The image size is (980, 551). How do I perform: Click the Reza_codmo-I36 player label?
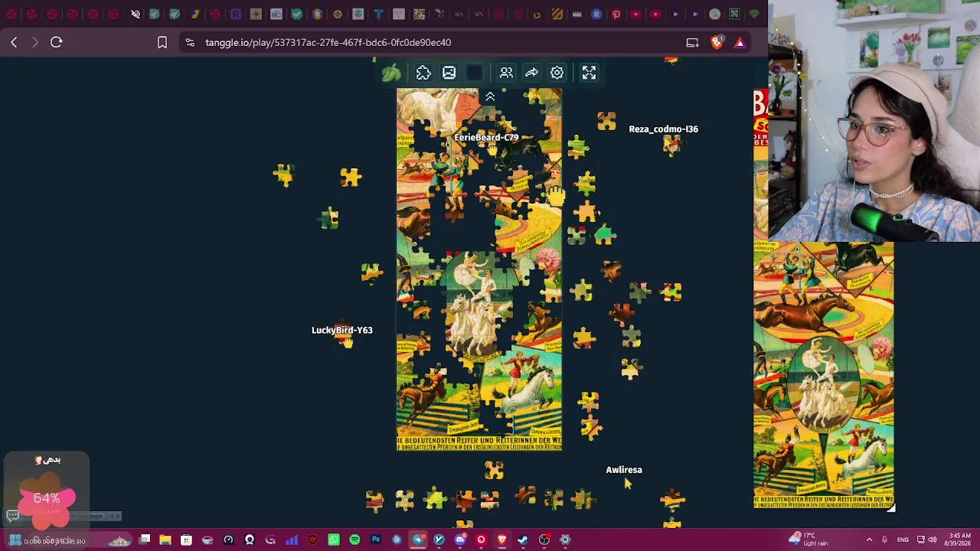(663, 129)
